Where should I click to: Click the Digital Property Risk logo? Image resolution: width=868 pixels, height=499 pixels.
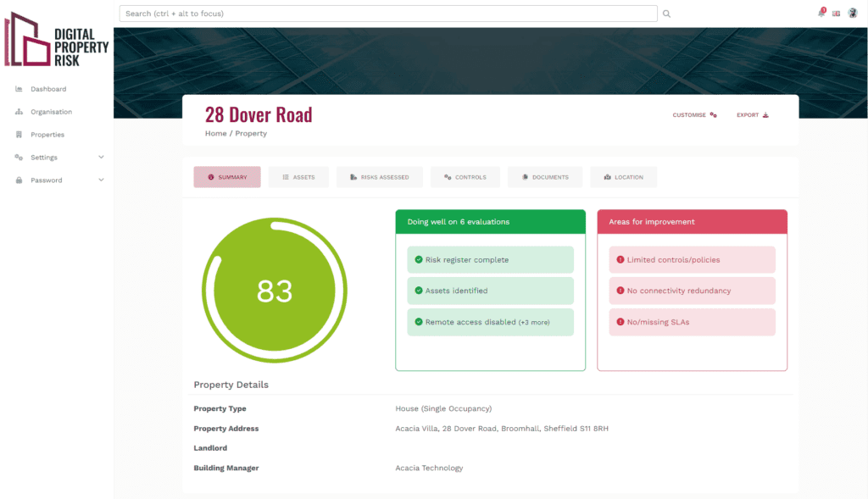pos(56,42)
